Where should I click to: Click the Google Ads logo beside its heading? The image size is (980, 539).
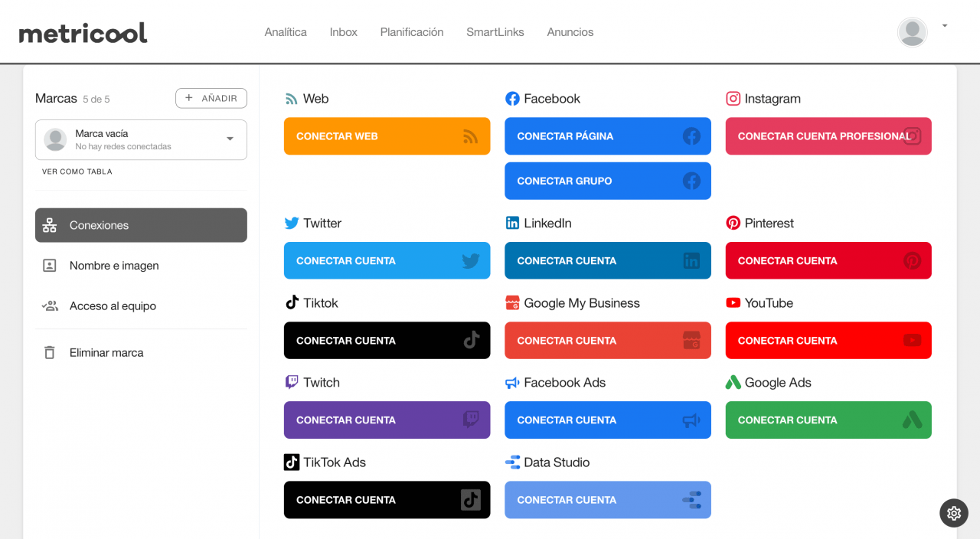pyautogui.click(x=733, y=383)
